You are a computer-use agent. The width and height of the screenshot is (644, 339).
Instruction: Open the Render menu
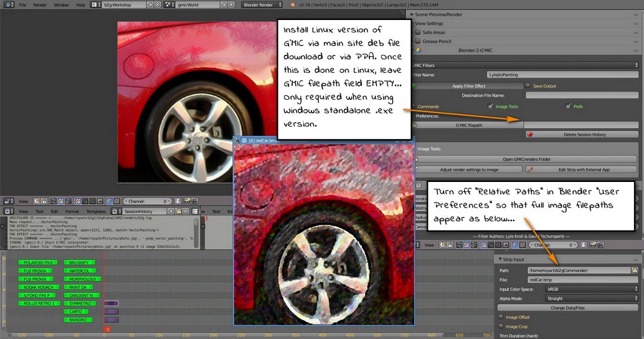pos(40,5)
